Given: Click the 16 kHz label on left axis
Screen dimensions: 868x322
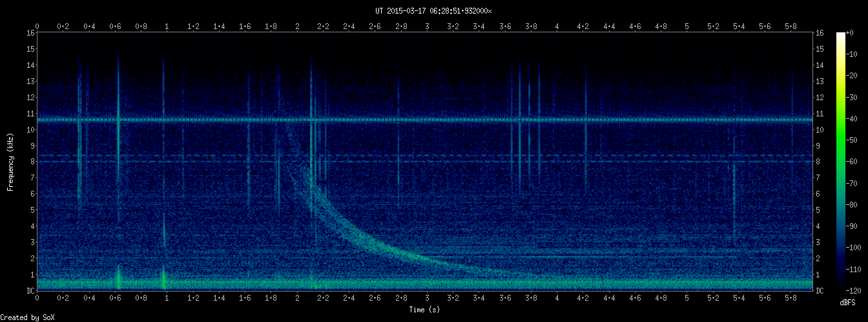Looking at the screenshot, I should [x=30, y=33].
